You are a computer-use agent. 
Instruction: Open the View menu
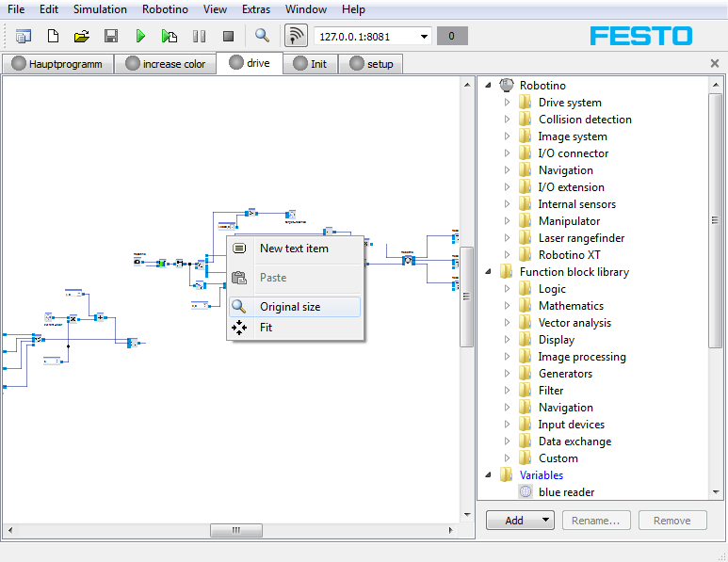tap(215, 9)
